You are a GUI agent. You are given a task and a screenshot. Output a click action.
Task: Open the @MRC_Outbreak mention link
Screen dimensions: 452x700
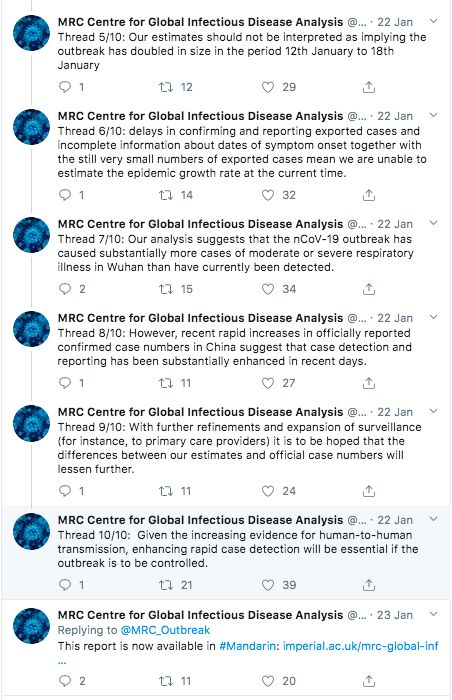165,630
